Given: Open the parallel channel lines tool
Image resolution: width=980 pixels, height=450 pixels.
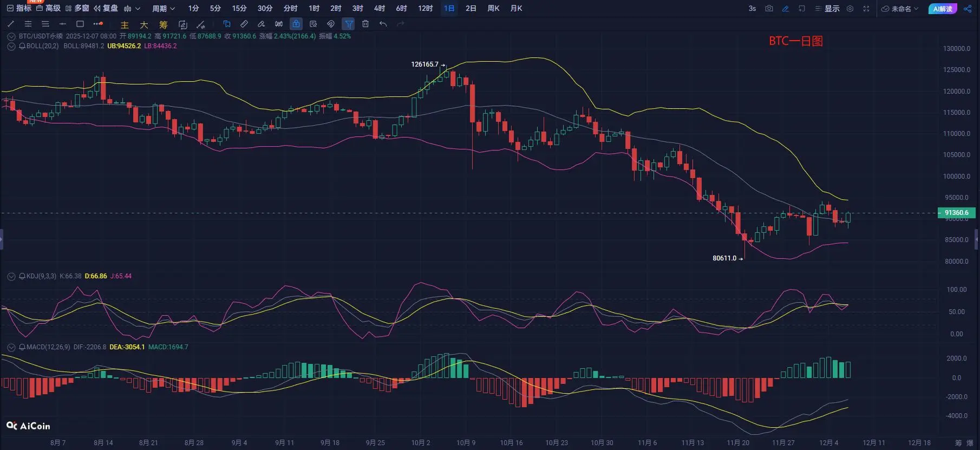Looking at the screenshot, I should point(28,24).
